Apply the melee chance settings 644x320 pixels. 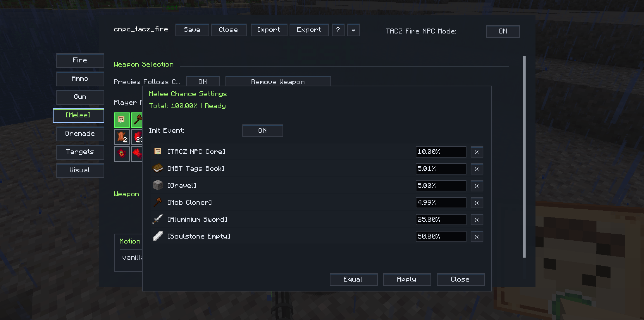pos(407,279)
